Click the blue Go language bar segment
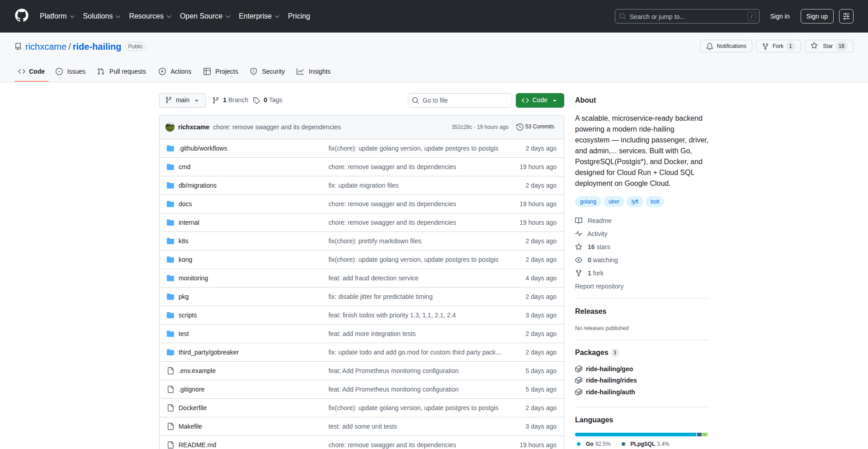The height and width of the screenshot is (449, 868). tap(635, 435)
